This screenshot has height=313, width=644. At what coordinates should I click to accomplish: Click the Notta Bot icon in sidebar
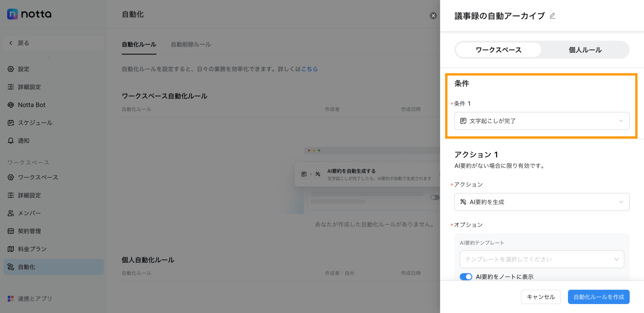tap(11, 105)
